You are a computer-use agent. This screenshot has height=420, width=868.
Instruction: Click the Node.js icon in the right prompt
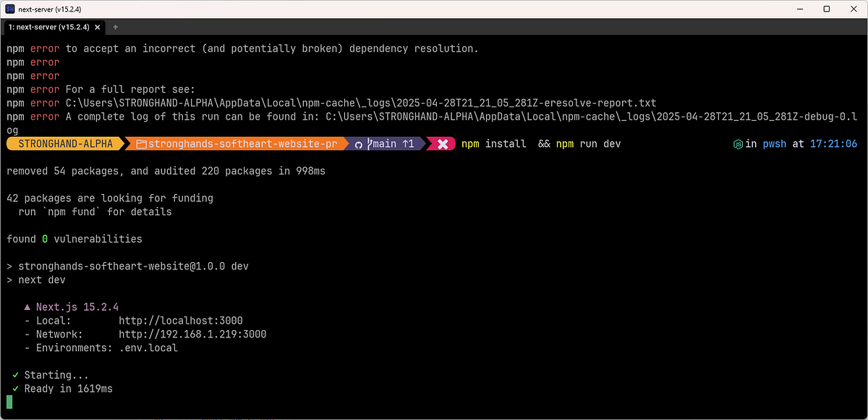click(738, 143)
